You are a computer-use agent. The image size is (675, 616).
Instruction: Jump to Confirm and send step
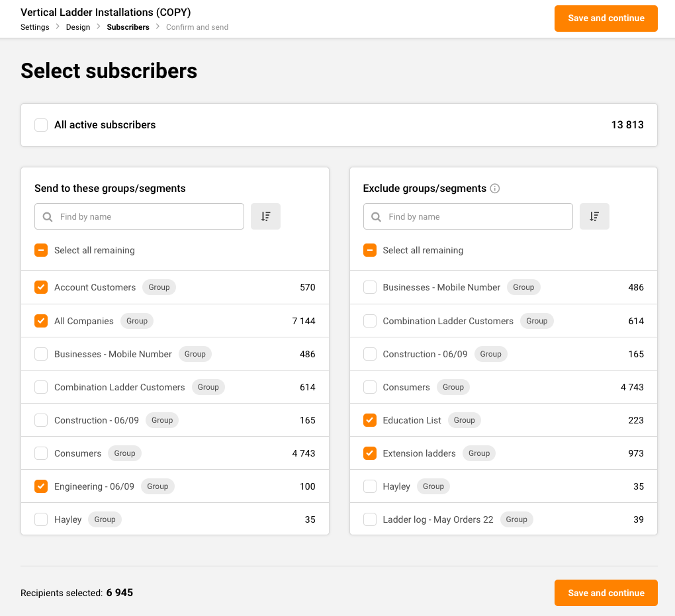point(197,27)
